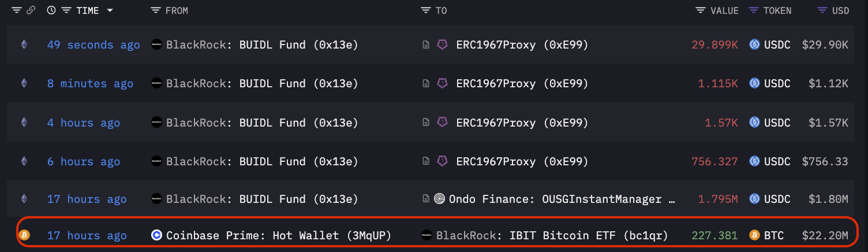Screen dimensions: 868x252
Task: Click the Coinbase Prime logo icon
Action: (x=156, y=235)
